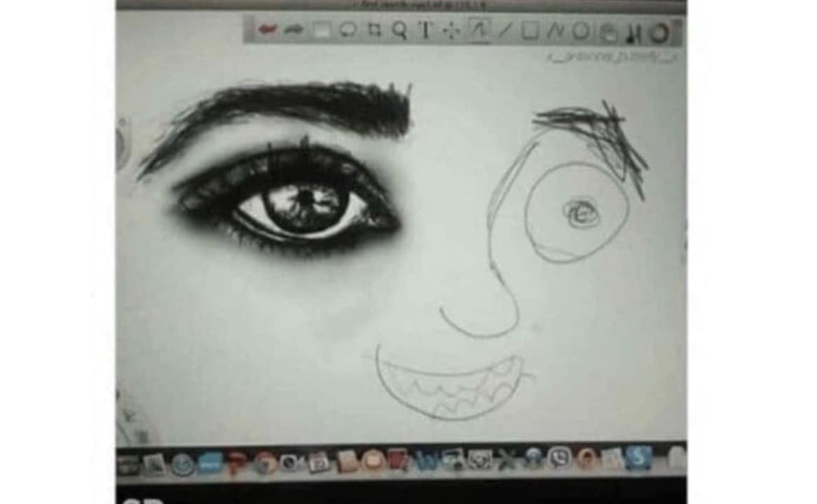Select the magnifier Zoom tool
Viewport: 817px width, 504px height.
[399, 31]
